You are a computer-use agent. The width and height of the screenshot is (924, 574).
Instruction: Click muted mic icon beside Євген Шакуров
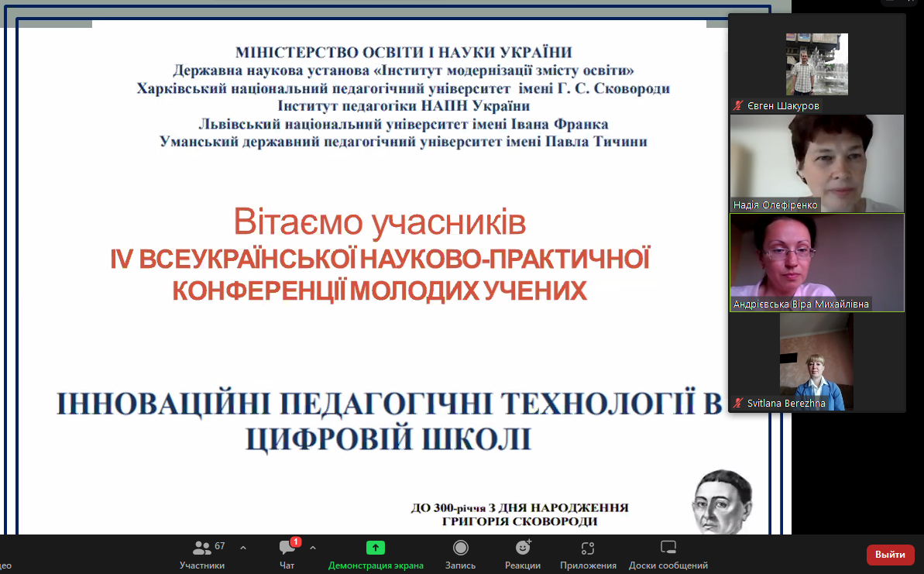click(x=738, y=106)
